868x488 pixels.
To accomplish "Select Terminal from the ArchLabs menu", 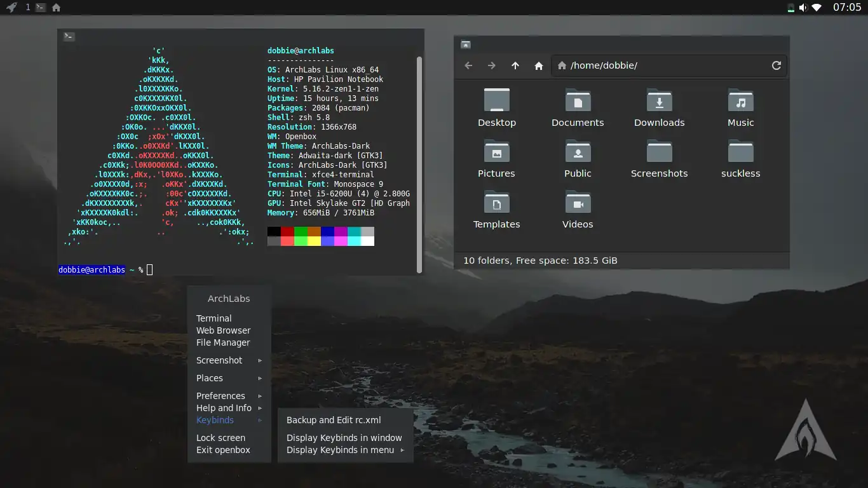I will click(x=214, y=318).
